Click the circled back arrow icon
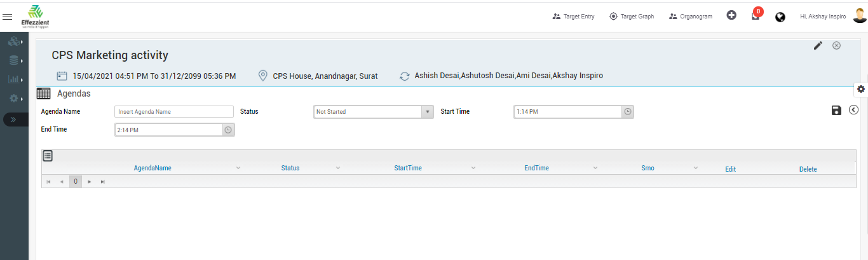Screen dimensions: 868x260 (853, 111)
